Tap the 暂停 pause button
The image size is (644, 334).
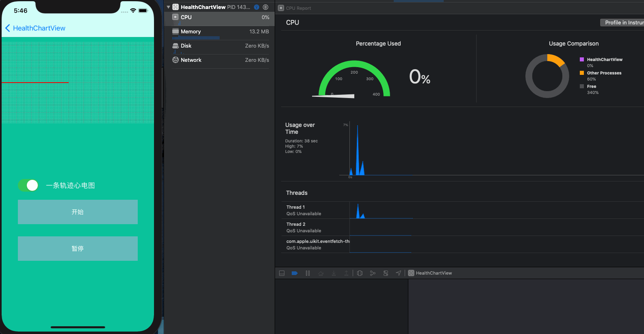[78, 249]
